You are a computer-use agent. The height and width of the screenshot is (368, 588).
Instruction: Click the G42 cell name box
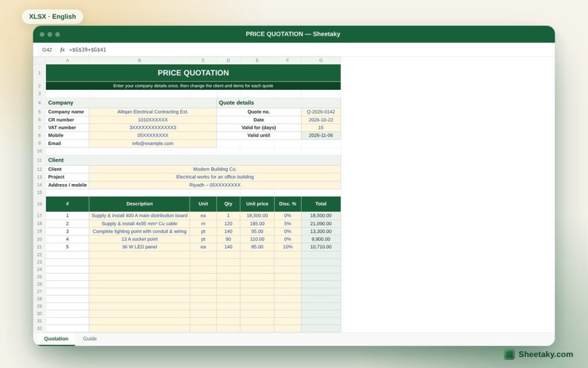pyautogui.click(x=47, y=49)
